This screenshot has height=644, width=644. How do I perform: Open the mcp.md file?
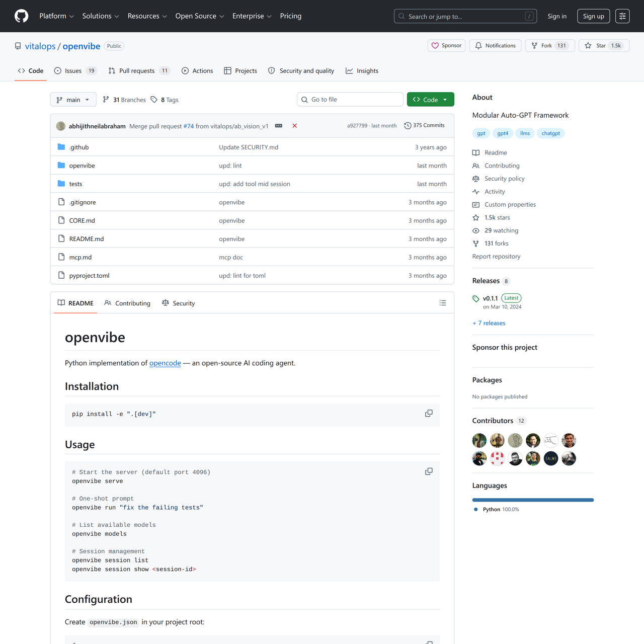click(80, 258)
